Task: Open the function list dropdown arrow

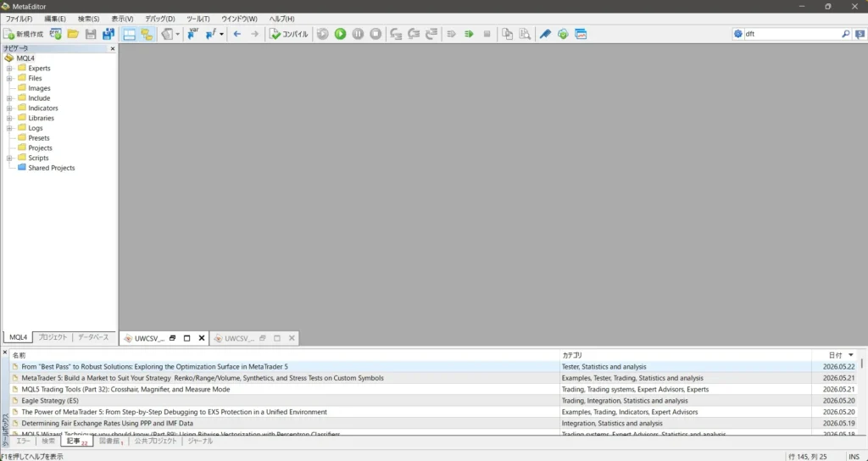Action: [221, 34]
